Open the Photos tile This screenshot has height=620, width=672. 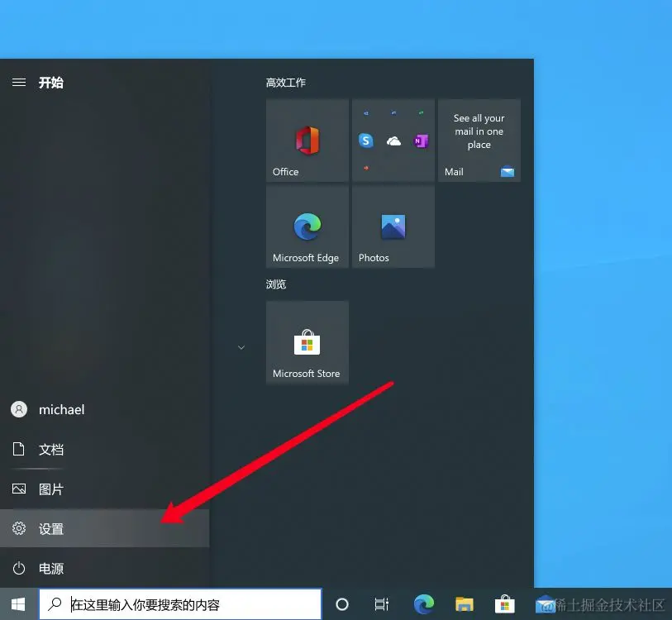pos(393,227)
